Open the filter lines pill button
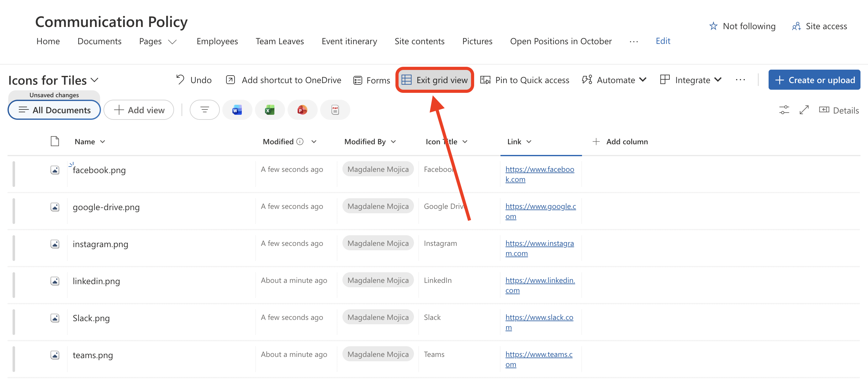Screen dimensions: 868x382 [x=204, y=110]
